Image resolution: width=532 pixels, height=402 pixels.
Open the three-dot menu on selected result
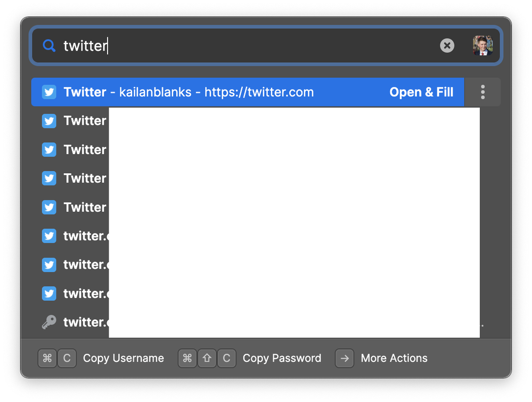[x=482, y=92]
